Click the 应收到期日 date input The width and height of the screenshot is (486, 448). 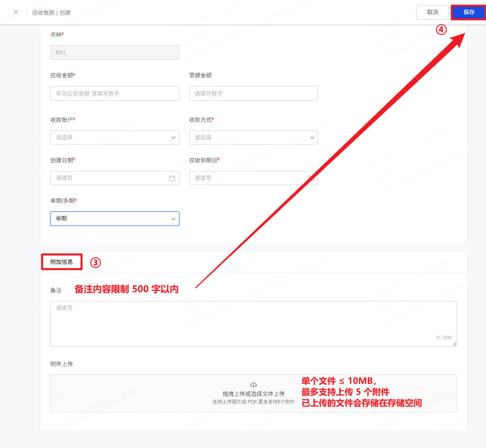point(253,178)
